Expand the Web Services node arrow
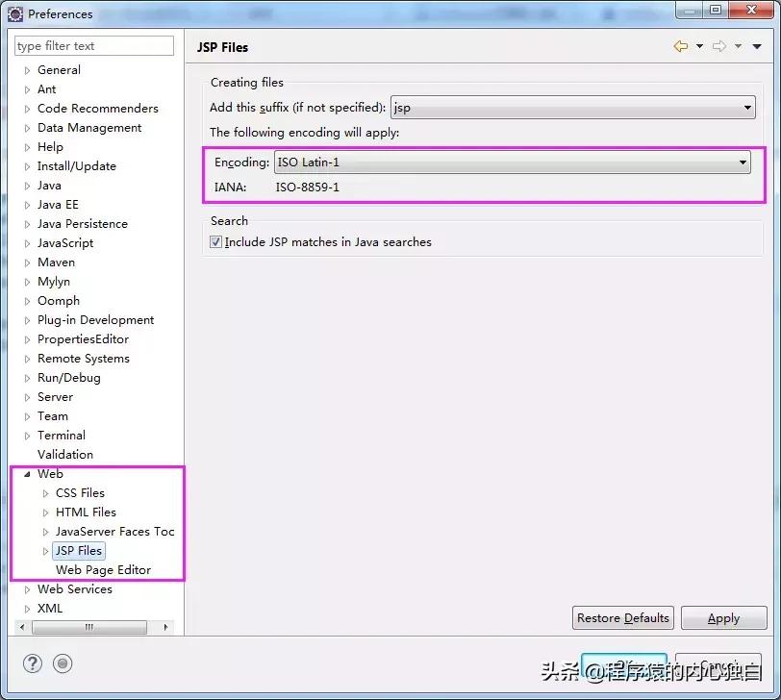This screenshot has height=700, width=781. coord(27,590)
